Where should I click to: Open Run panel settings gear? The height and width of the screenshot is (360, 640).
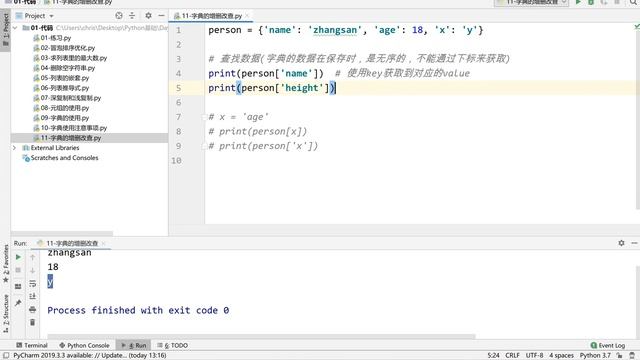(x=621, y=243)
